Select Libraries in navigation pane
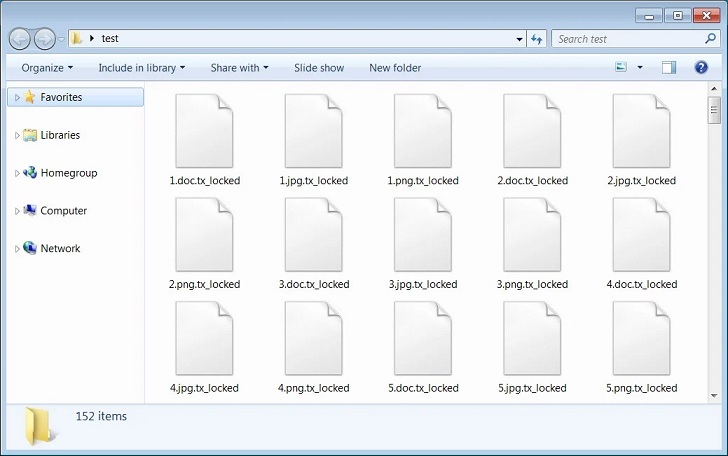 60,135
